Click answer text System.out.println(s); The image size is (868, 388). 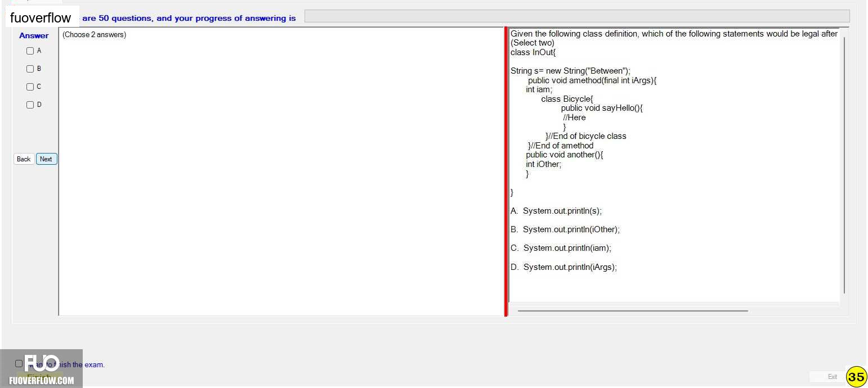(x=562, y=211)
